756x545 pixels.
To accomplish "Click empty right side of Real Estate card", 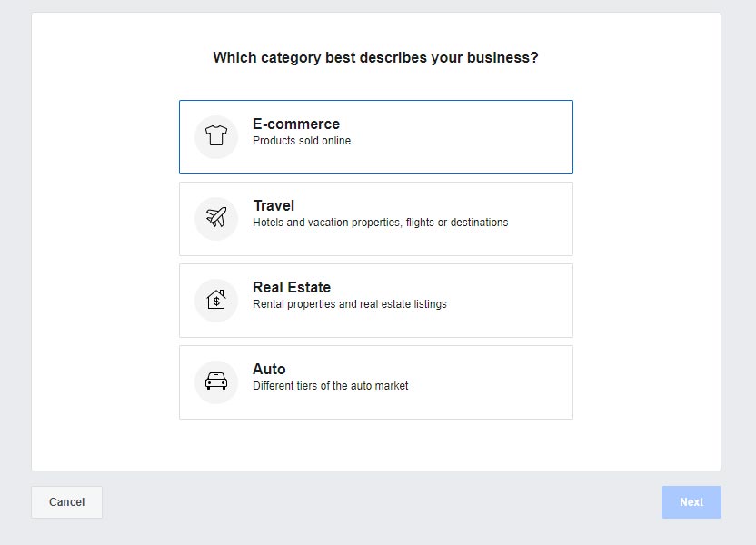I will [518, 300].
